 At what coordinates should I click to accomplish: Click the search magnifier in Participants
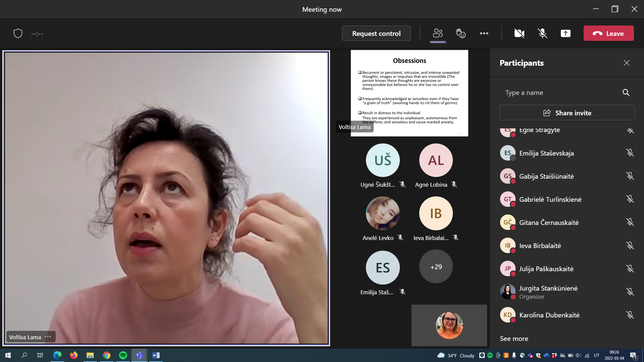tap(626, 93)
